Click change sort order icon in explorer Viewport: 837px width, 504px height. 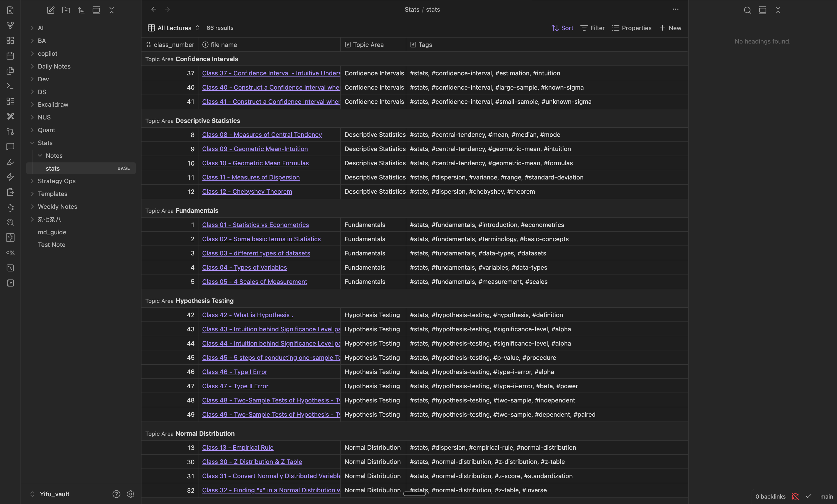[x=81, y=10]
